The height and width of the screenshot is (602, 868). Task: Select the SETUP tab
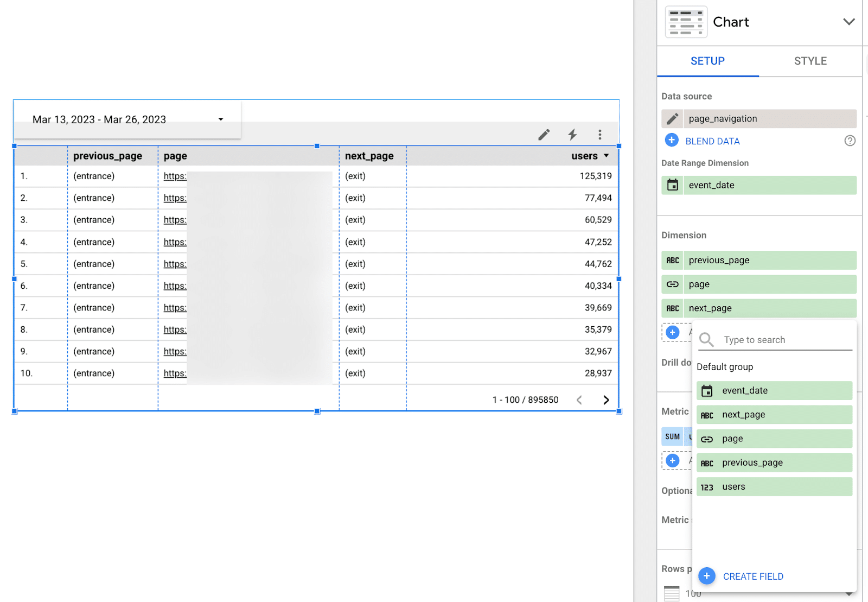coord(707,61)
